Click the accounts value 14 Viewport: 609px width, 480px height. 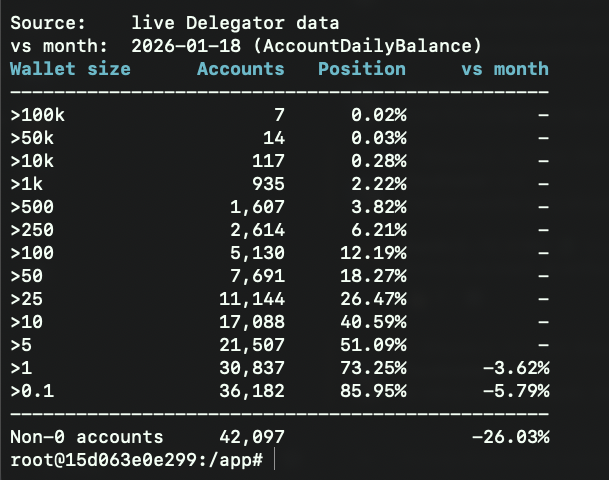274,138
